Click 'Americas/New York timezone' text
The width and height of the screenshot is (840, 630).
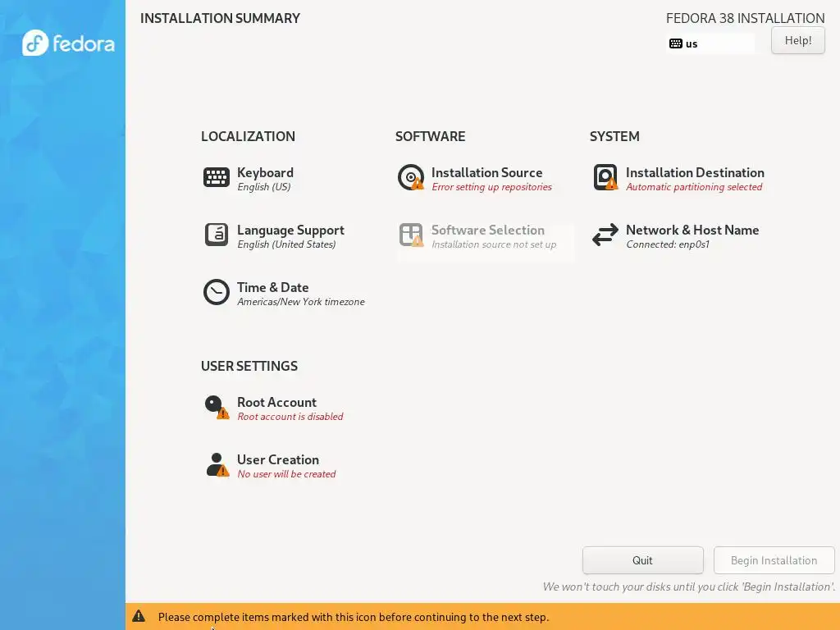click(x=300, y=302)
